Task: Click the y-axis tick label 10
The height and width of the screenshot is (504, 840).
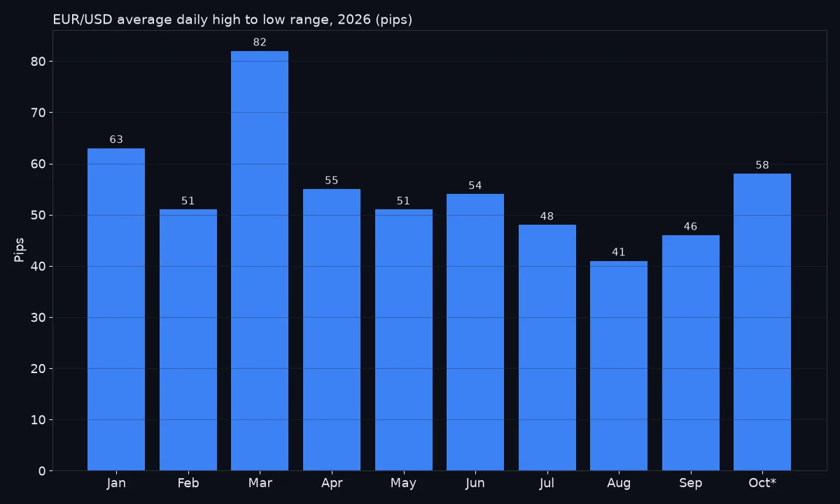Action: point(38,420)
